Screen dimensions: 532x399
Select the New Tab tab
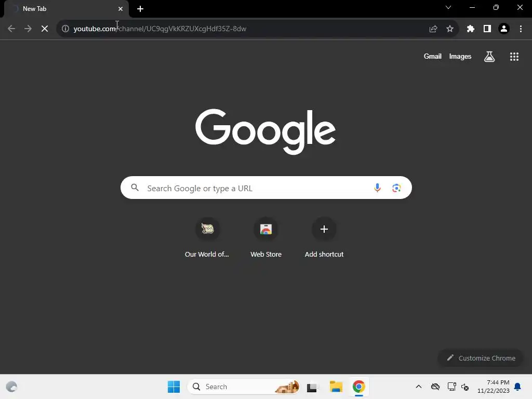coord(66,9)
